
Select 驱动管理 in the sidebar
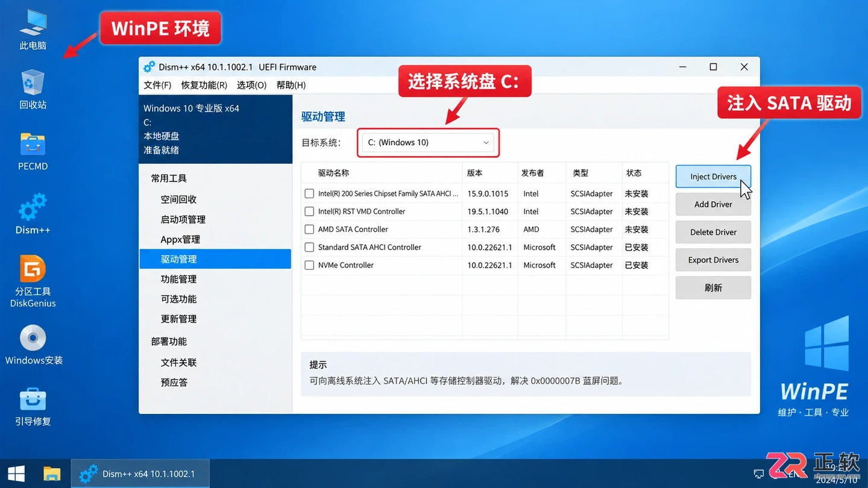(215, 259)
